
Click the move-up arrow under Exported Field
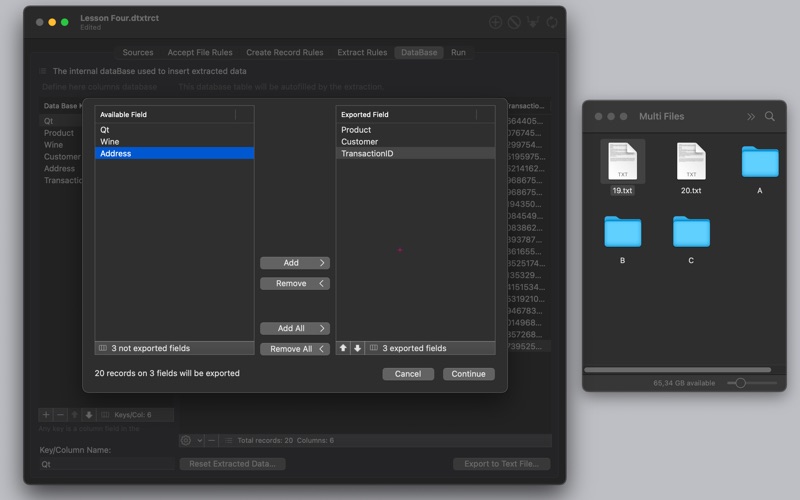point(344,348)
